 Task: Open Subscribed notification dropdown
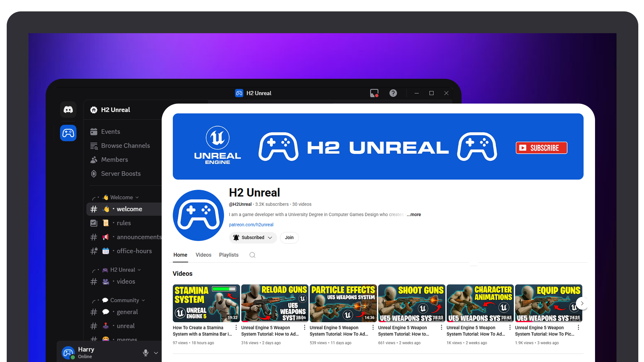point(253,238)
